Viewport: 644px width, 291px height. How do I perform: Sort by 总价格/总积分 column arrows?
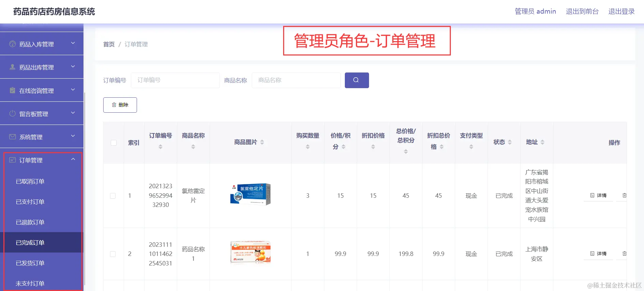click(x=406, y=151)
